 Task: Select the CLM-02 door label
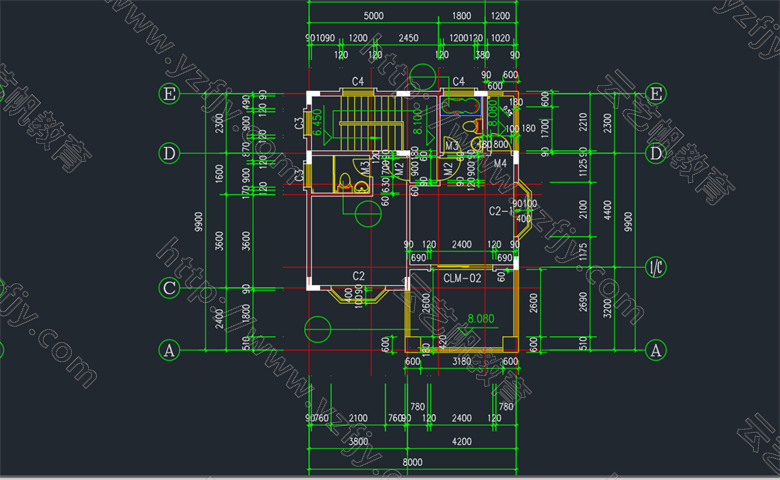463,279
